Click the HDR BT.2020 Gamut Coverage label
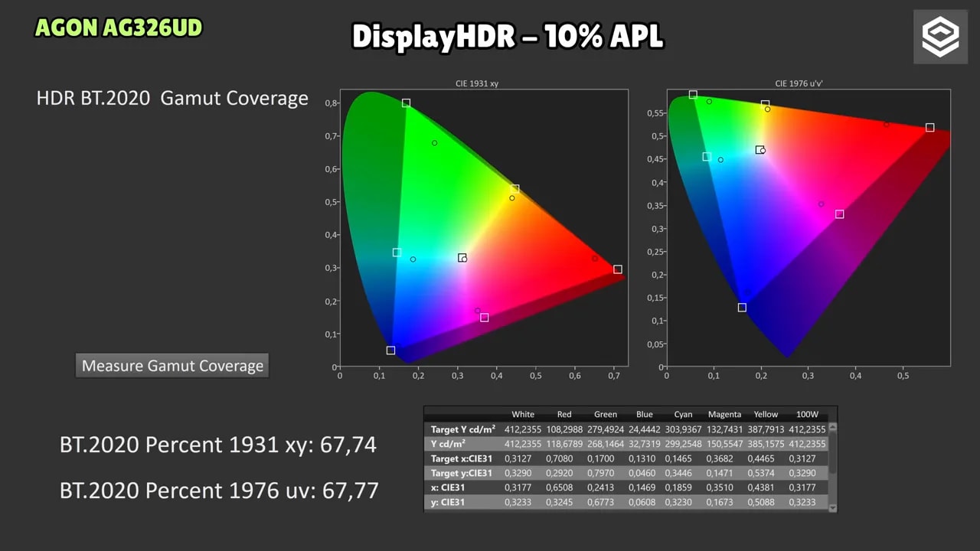980x551 pixels. (x=172, y=98)
